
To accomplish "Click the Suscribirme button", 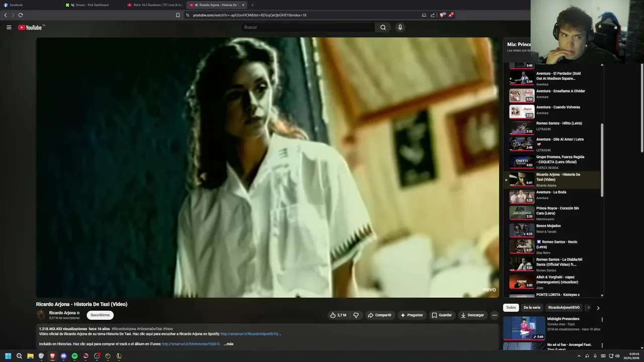I will 100,315.
